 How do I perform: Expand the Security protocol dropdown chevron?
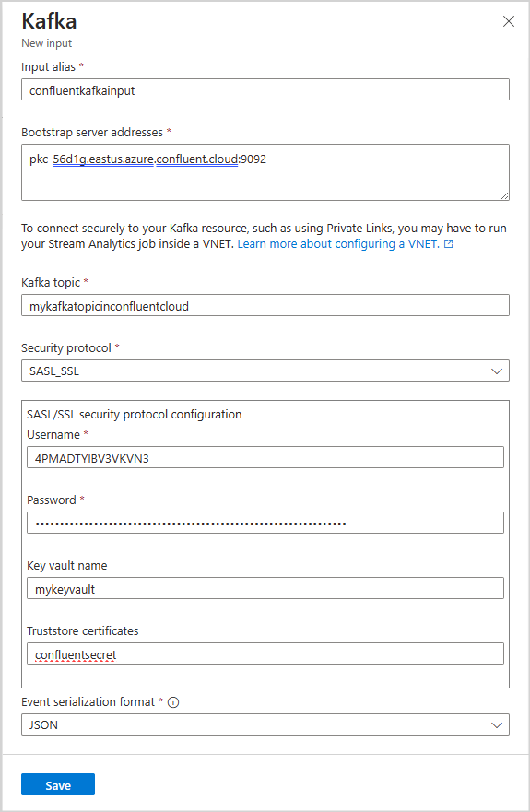point(496,371)
